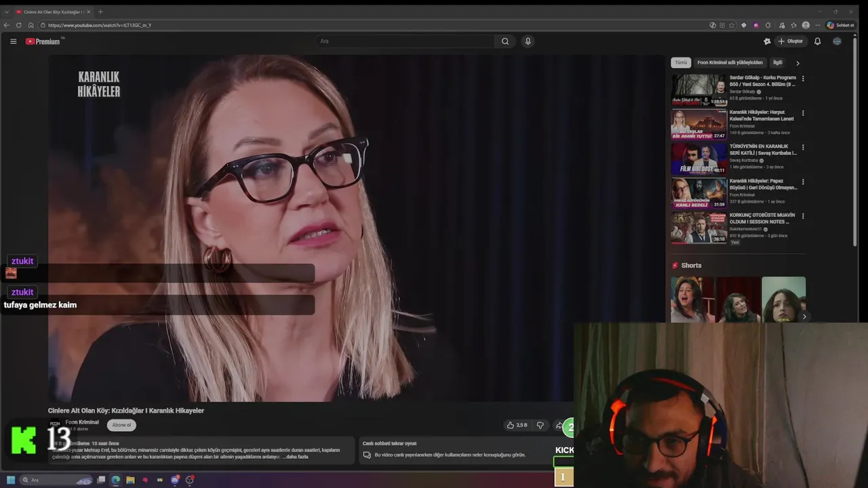Click the sparkle icon beside Oluştur
The width and height of the screenshot is (868, 488).
point(767,41)
